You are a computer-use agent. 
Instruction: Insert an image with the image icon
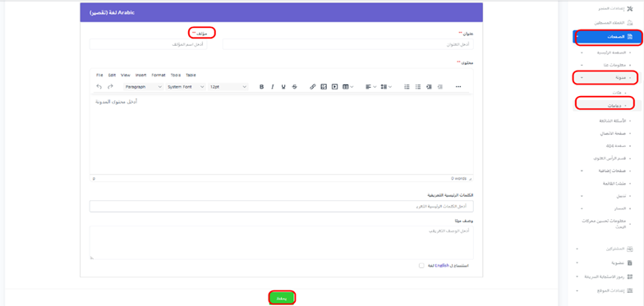324,87
